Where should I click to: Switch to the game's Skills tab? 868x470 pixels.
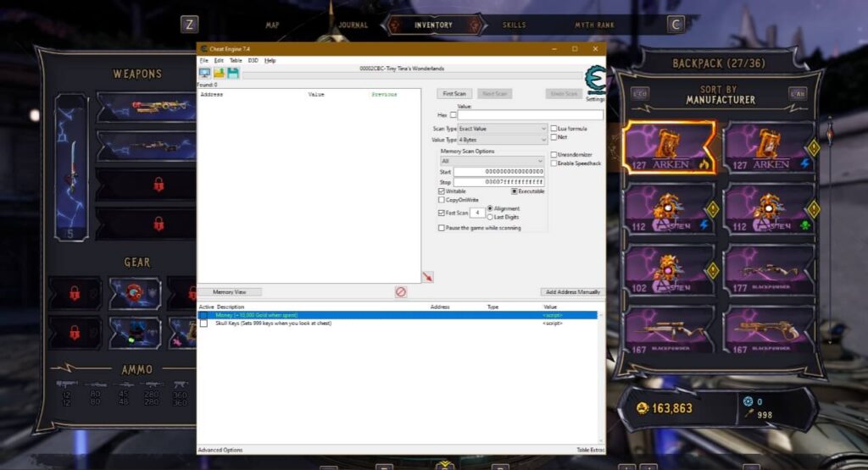coord(515,25)
